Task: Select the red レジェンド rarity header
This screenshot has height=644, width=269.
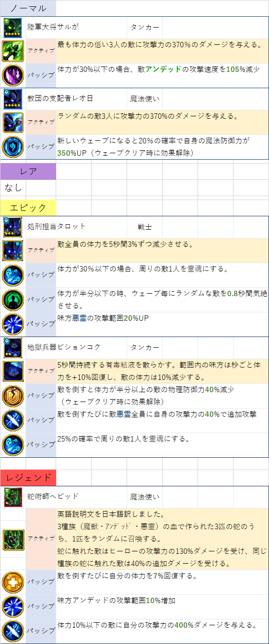Action: click(x=28, y=477)
